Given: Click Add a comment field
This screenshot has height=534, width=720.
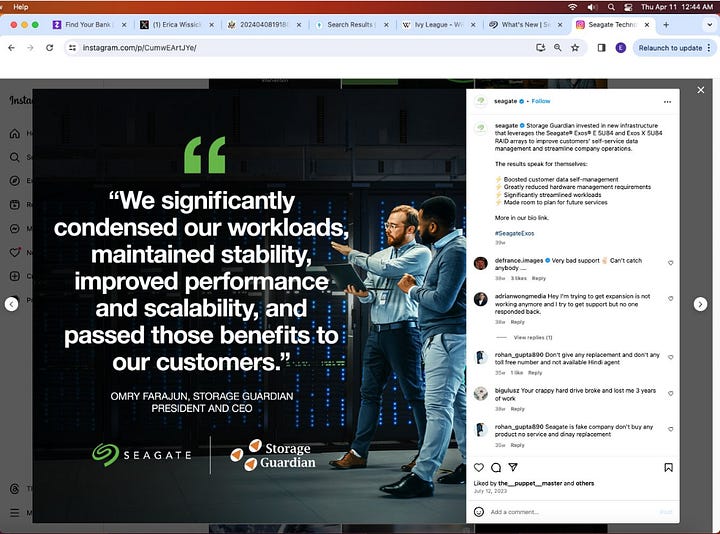Looking at the screenshot, I should [572, 512].
